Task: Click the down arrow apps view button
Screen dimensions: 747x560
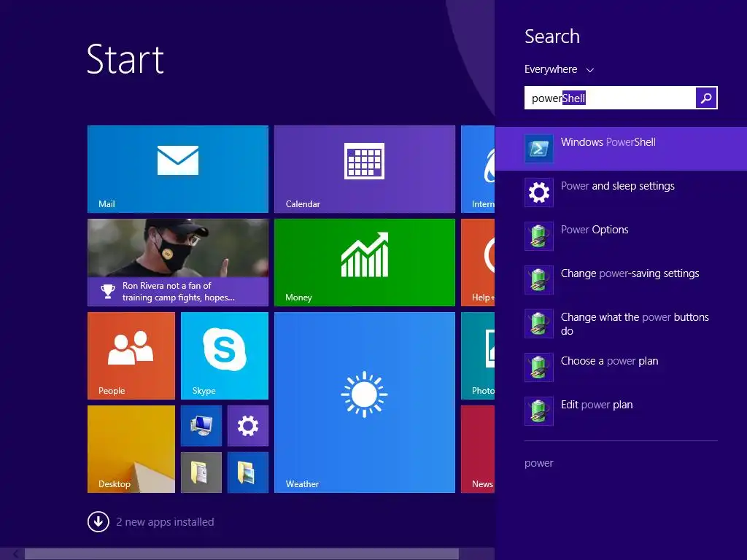Action: tap(98, 521)
